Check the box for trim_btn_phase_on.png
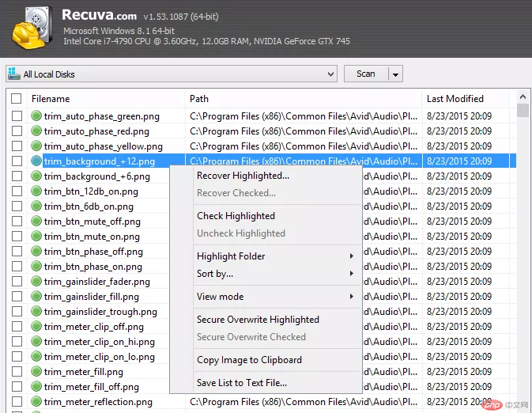Viewport: 532px width, 413px height. tap(17, 267)
